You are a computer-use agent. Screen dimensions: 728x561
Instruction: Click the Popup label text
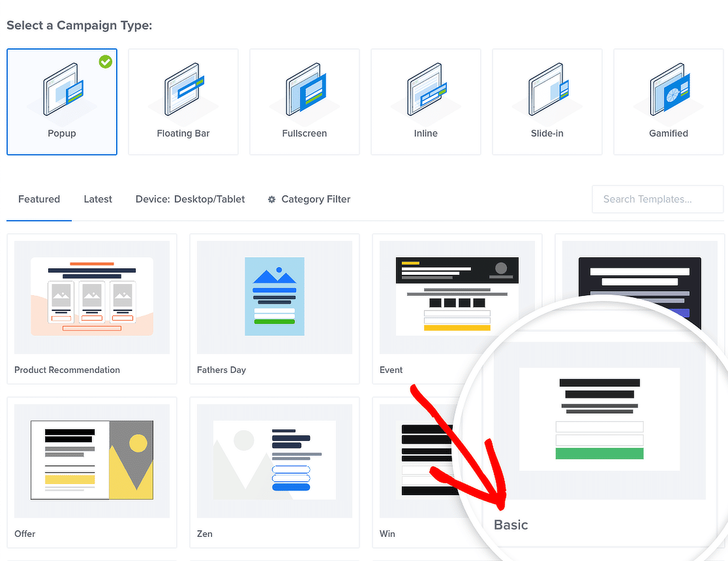pyautogui.click(x=62, y=133)
